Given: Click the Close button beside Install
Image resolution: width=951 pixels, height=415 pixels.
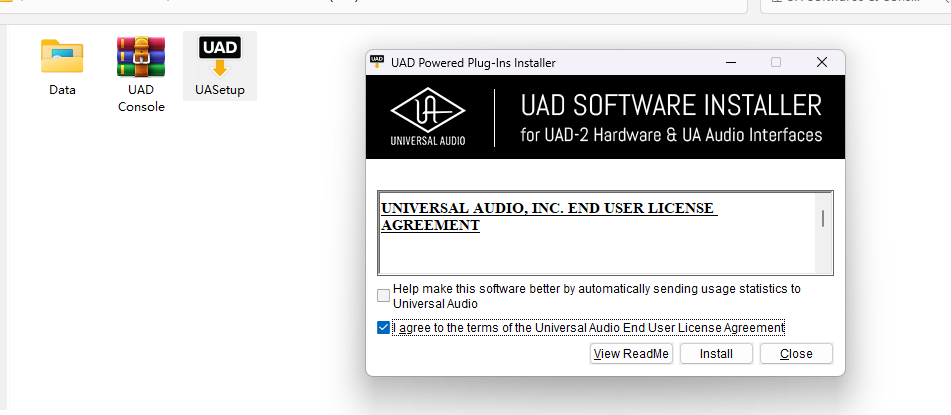Looking at the screenshot, I should (x=796, y=354).
